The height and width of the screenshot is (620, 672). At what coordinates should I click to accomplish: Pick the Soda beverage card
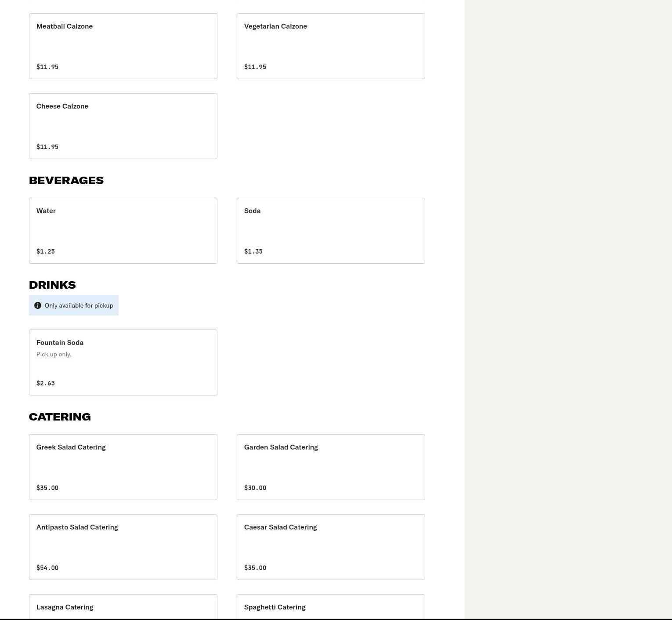[331, 231]
